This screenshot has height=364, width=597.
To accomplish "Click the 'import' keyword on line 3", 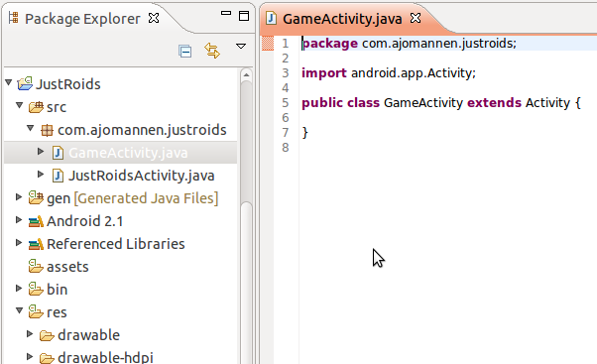I will point(324,73).
